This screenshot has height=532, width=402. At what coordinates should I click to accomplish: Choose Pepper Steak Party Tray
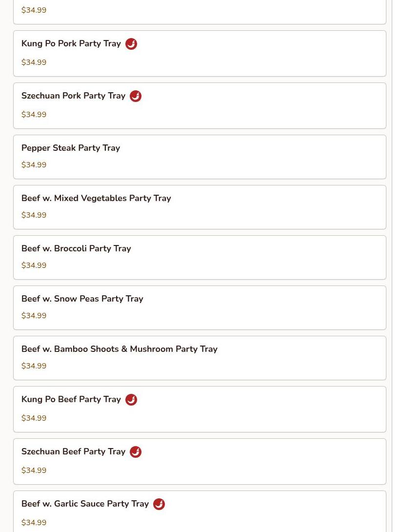pyautogui.click(x=71, y=148)
